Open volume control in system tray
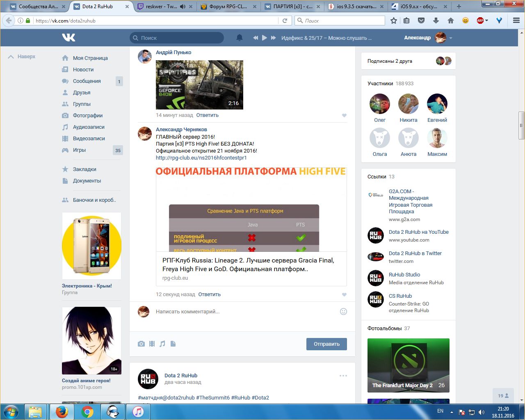 point(482,412)
